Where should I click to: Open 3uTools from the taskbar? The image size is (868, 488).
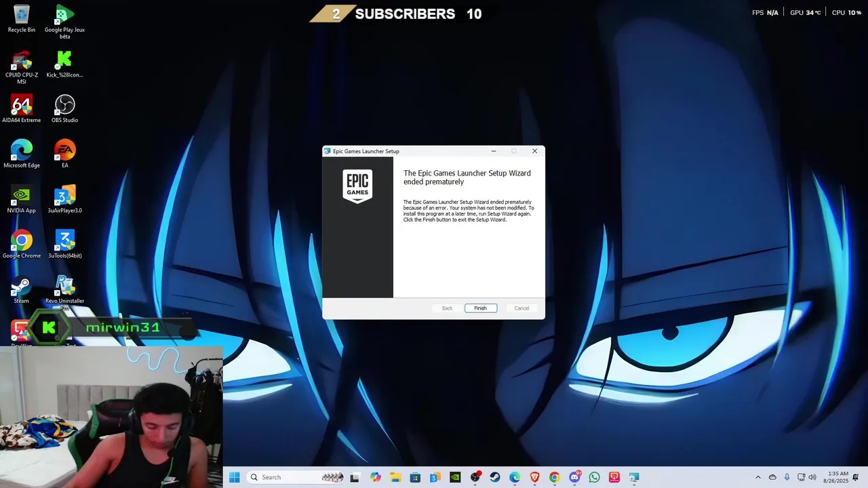coord(435,477)
